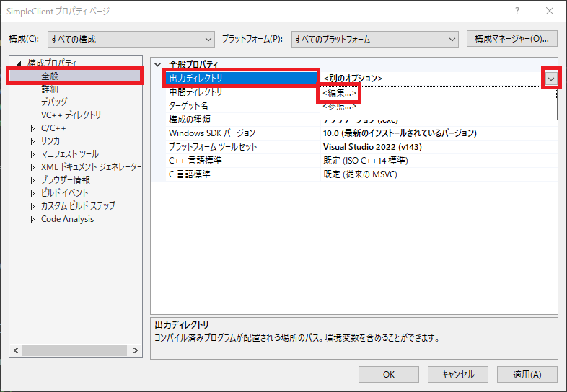The width and height of the screenshot is (567, 392).
Task: Choose <編集...> from the dropdown list
Action: click(x=339, y=92)
